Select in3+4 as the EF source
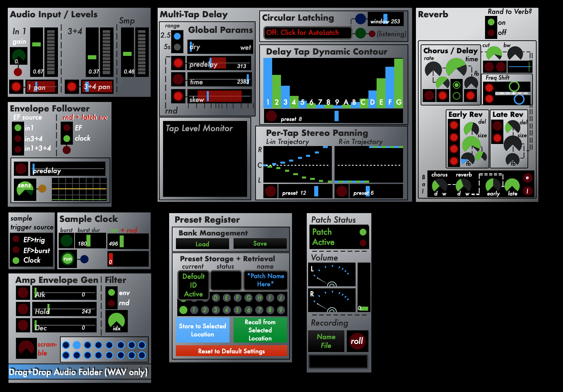563x392 pixels. tap(18, 139)
